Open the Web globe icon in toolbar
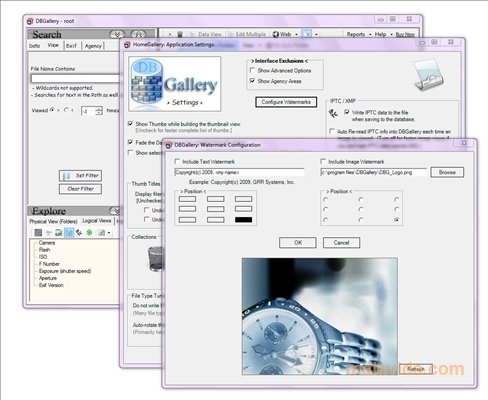 (x=276, y=34)
